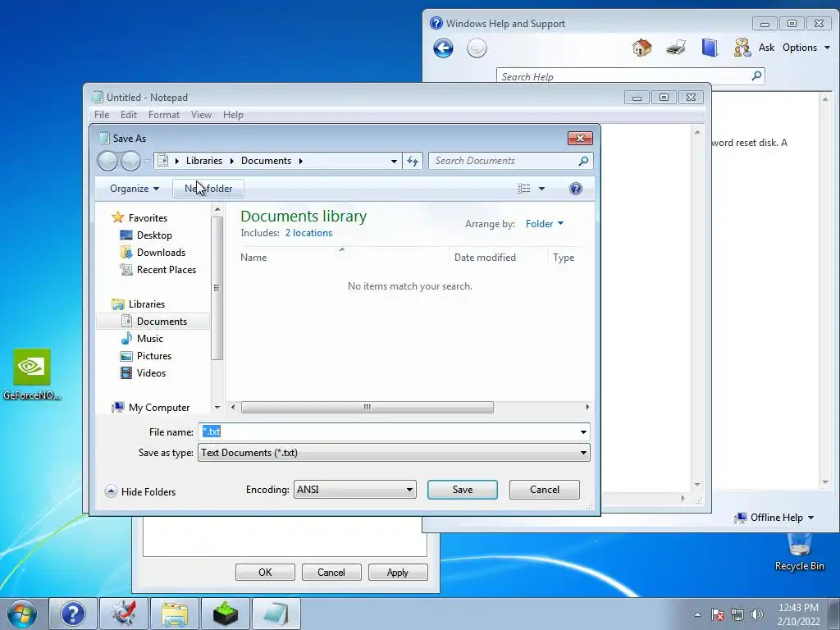Select Music library in navigation pane

(149, 339)
